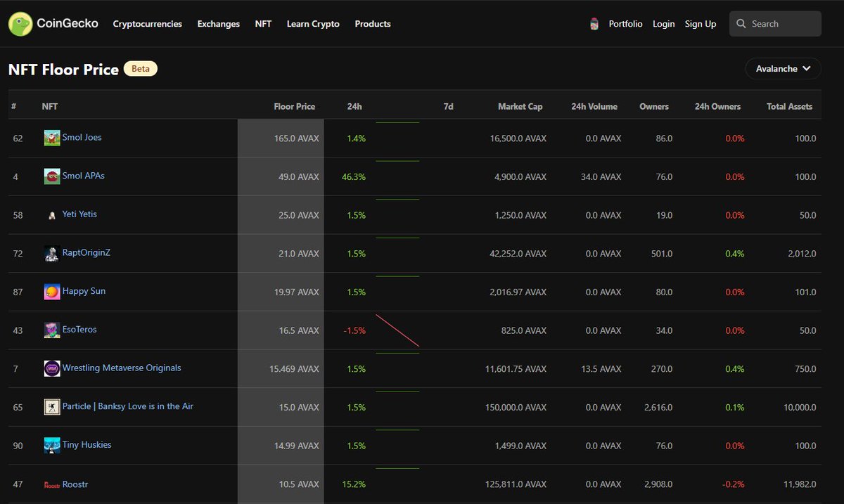Open the NFT menu
844x504 pixels.
(263, 24)
